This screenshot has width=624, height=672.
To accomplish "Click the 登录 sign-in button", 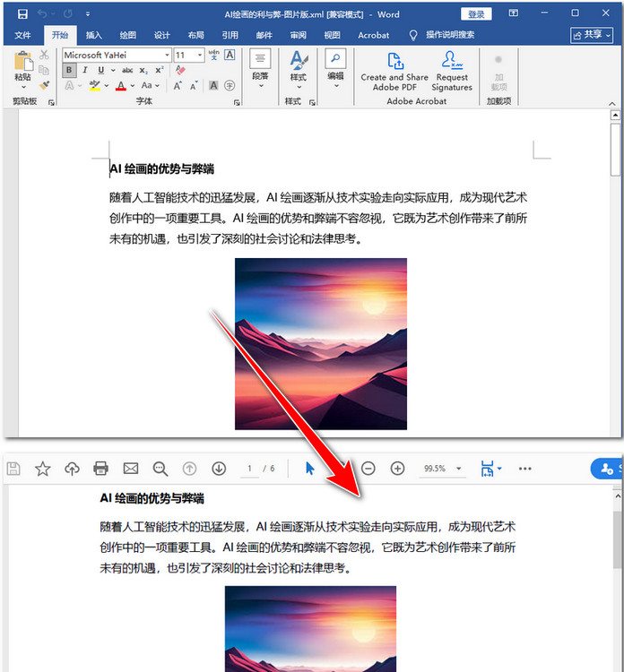I will tap(476, 14).
